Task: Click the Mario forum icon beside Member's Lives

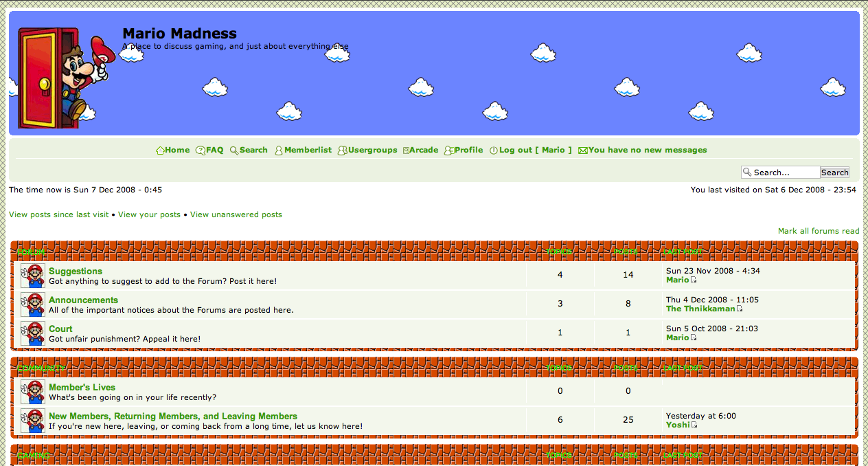Action: point(33,392)
